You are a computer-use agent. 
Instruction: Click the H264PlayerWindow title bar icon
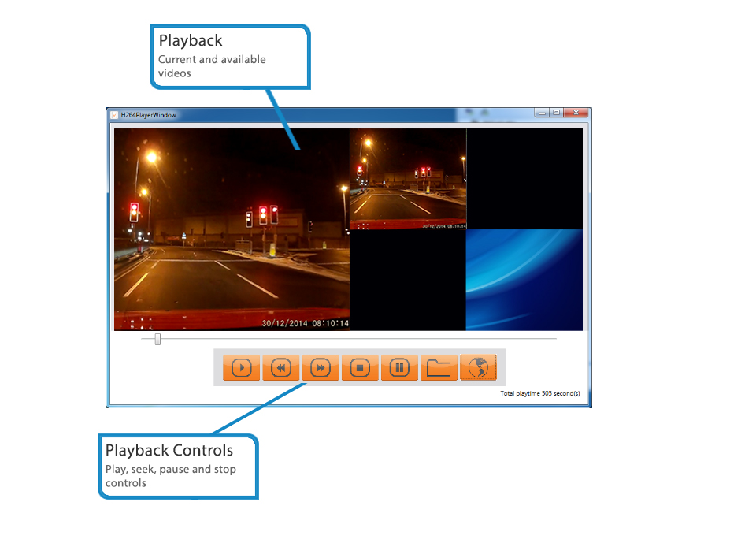pyautogui.click(x=114, y=114)
